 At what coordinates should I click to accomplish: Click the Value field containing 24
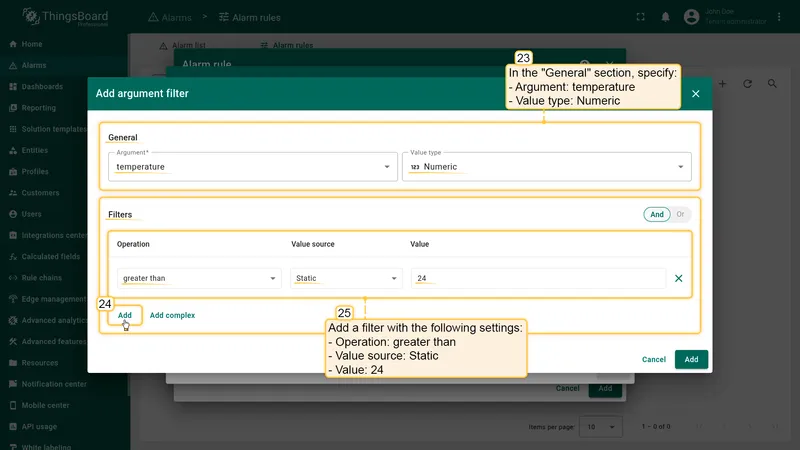tap(538, 278)
